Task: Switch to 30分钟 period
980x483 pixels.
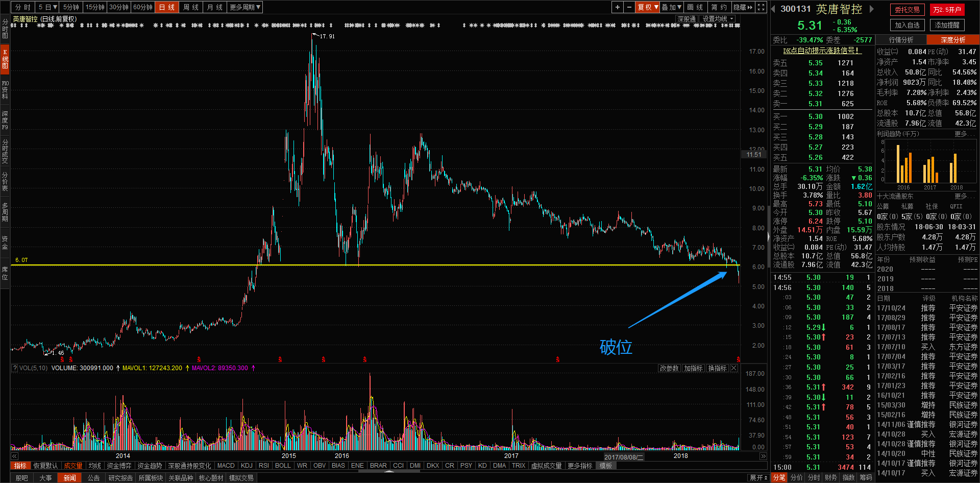Action: pyautogui.click(x=119, y=7)
